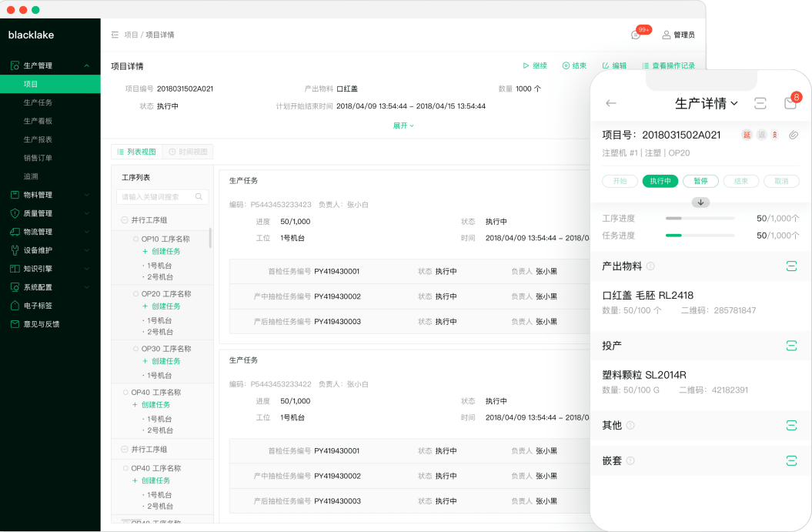This screenshot has width=812, height=532.
Task: Tap the scan icon beside 其他
Action: (791, 425)
